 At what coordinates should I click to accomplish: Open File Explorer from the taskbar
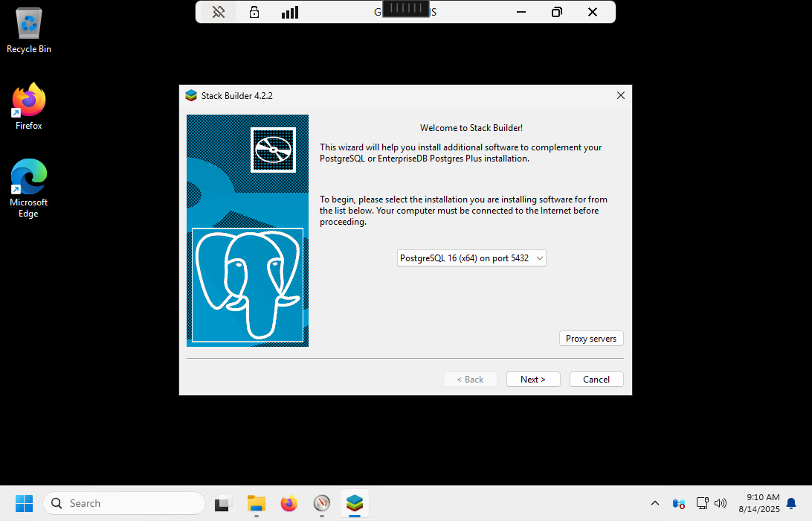[257, 504]
